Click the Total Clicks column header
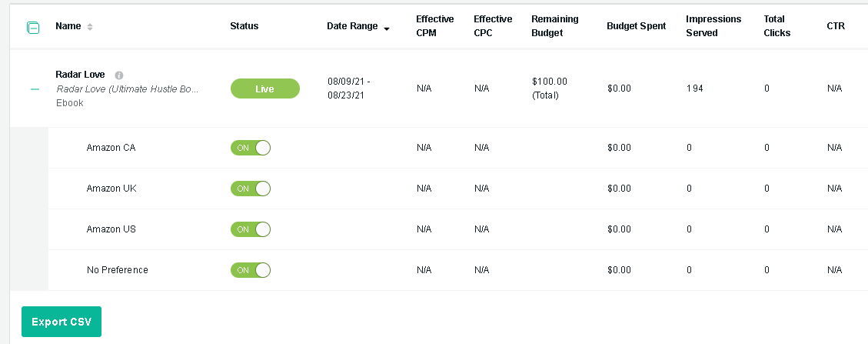Screen dimensions: 868x344 777,26
